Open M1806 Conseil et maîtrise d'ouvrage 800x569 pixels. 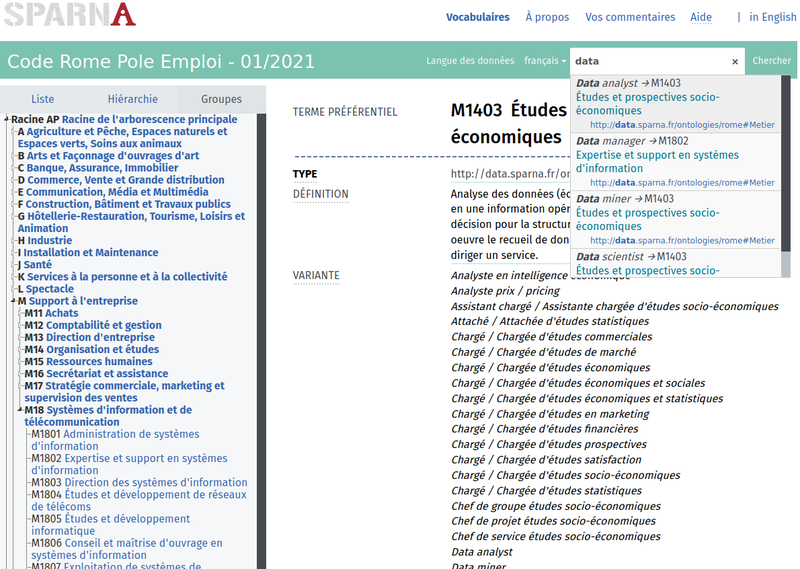tap(127, 549)
